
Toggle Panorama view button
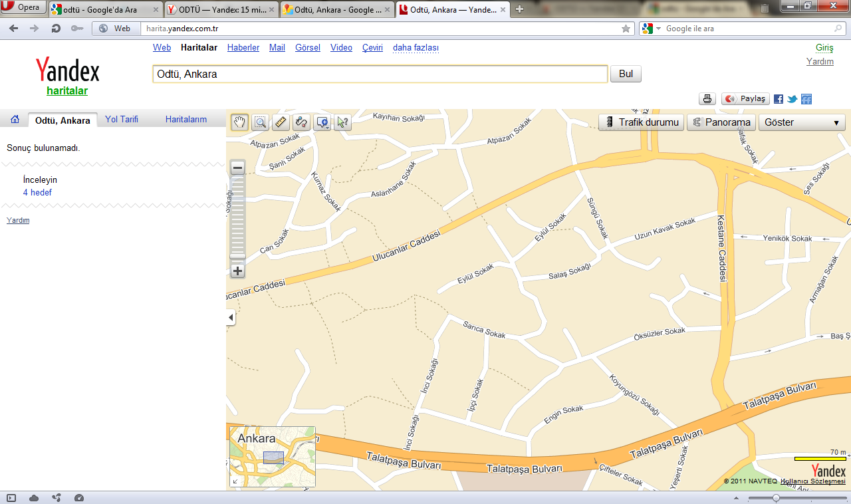click(721, 122)
